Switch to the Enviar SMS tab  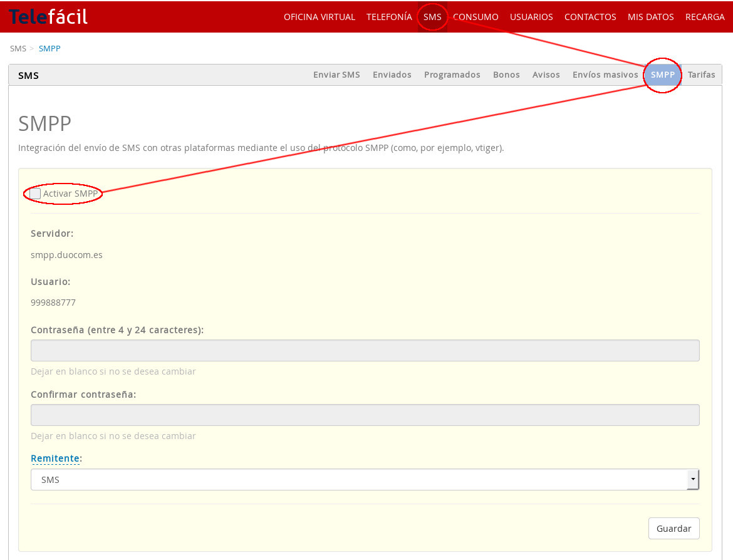tap(336, 75)
